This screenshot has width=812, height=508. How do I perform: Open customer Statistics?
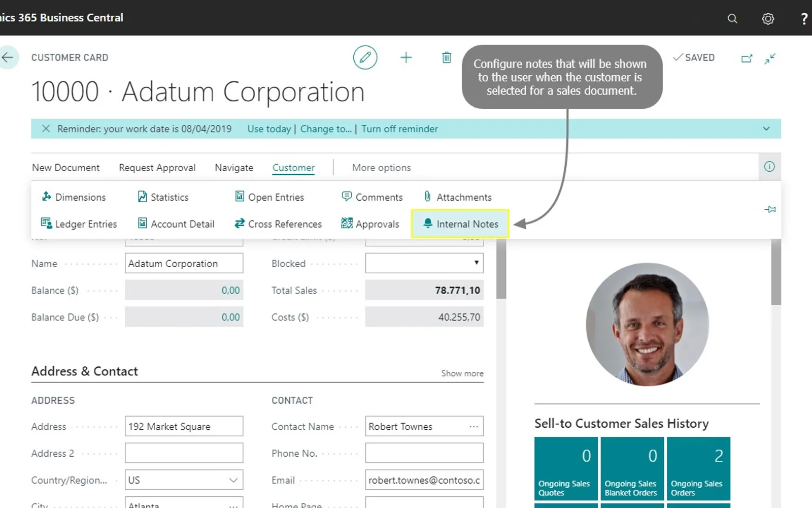[x=163, y=197]
